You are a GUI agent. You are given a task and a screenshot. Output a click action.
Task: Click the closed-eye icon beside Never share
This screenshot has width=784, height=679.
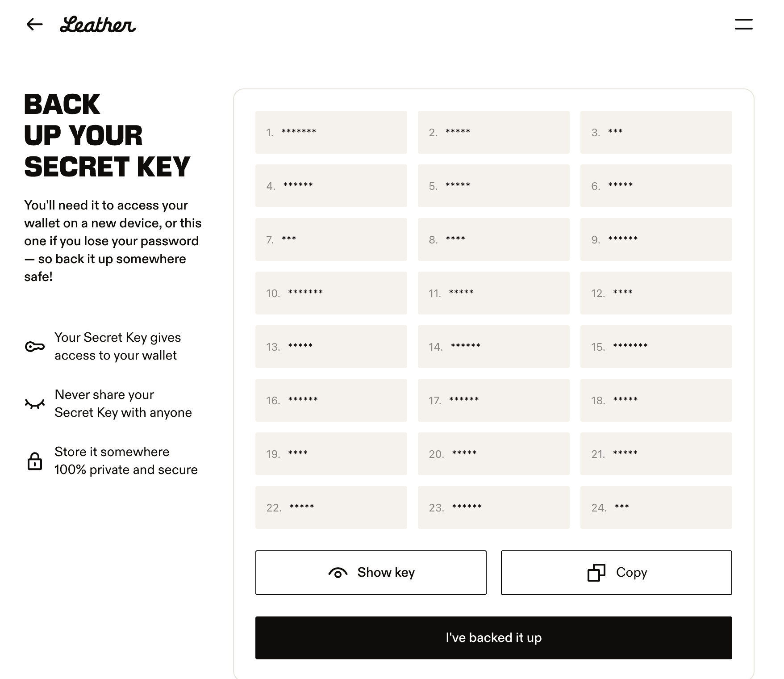[x=35, y=404]
